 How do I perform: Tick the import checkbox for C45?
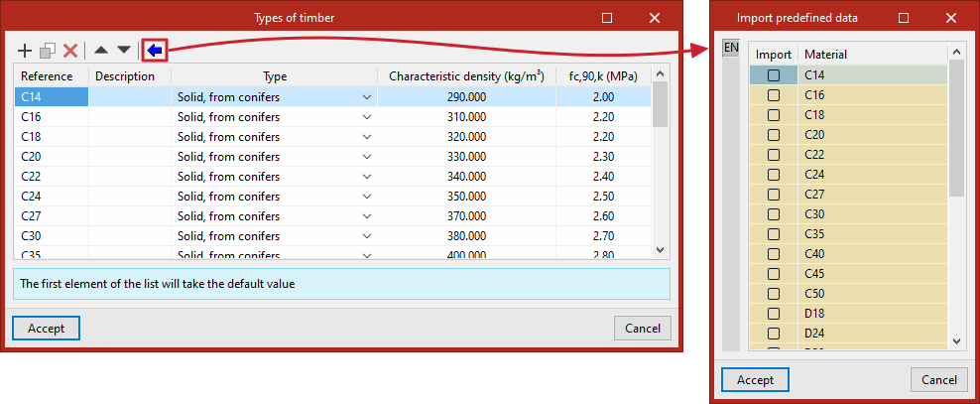pyautogui.click(x=774, y=273)
